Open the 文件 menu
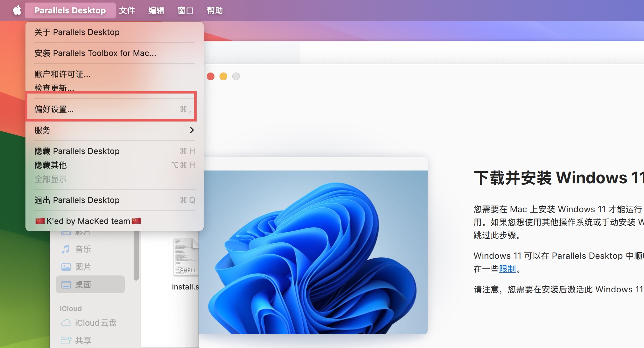The image size is (644, 348). point(127,10)
